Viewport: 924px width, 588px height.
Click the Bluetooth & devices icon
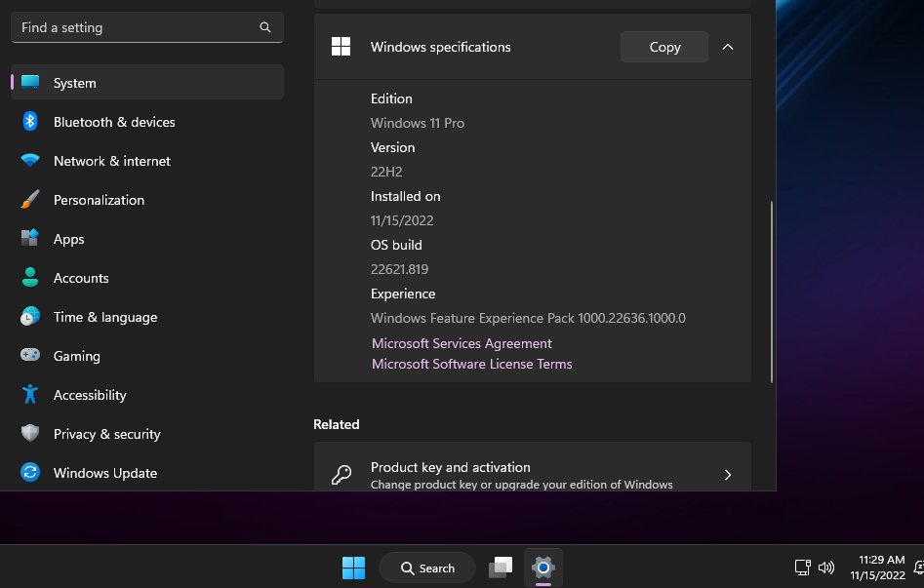point(30,122)
